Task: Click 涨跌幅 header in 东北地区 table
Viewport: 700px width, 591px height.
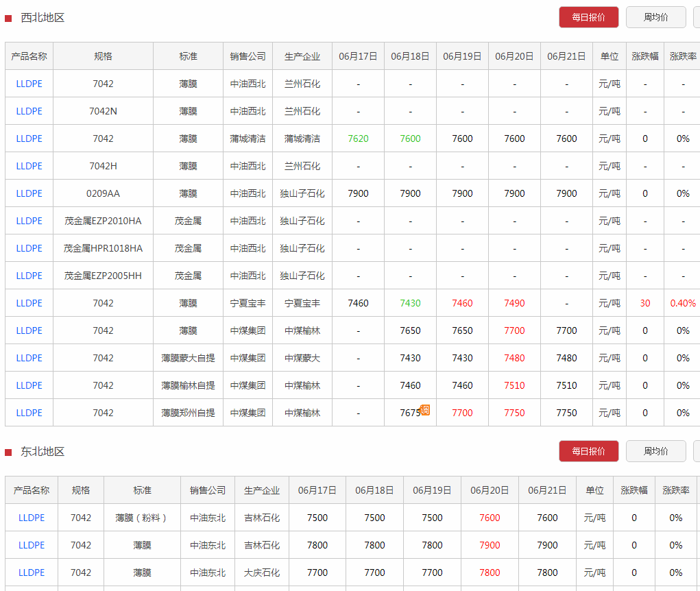Action: tap(634, 490)
